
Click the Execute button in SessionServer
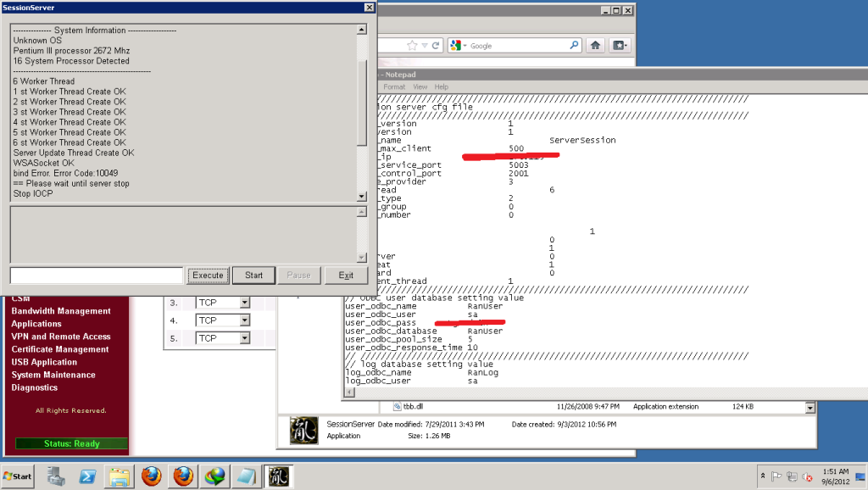tap(208, 276)
